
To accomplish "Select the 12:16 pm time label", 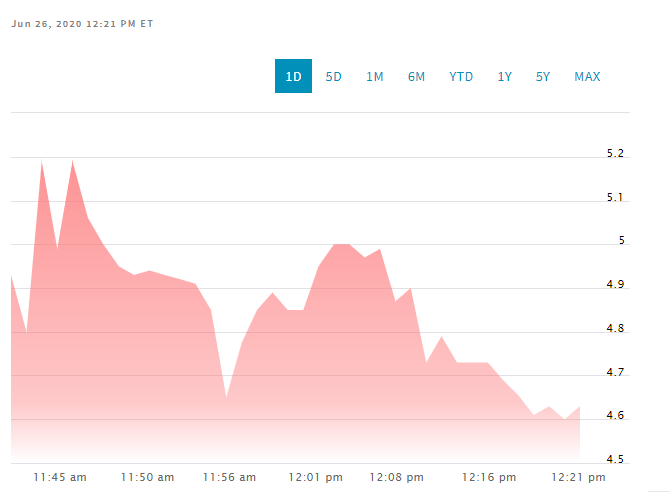I will point(489,477).
